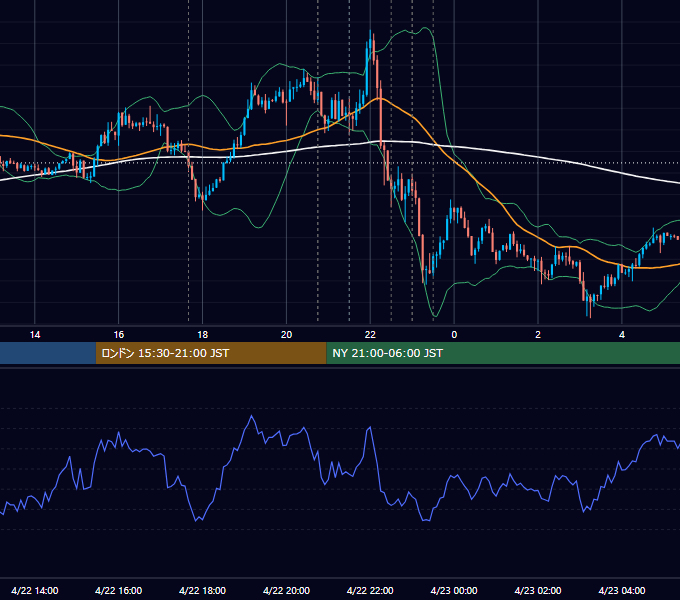Select the London 15:30-21:00 JST session bar

point(211,353)
